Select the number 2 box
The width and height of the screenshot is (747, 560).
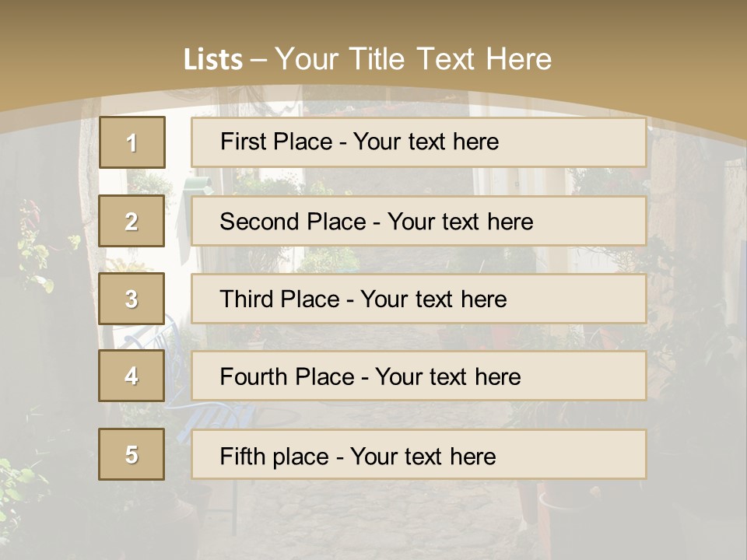(x=132, y=221)
